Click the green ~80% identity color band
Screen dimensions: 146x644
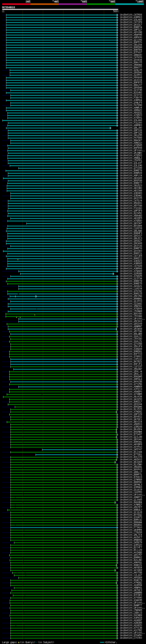101,4
